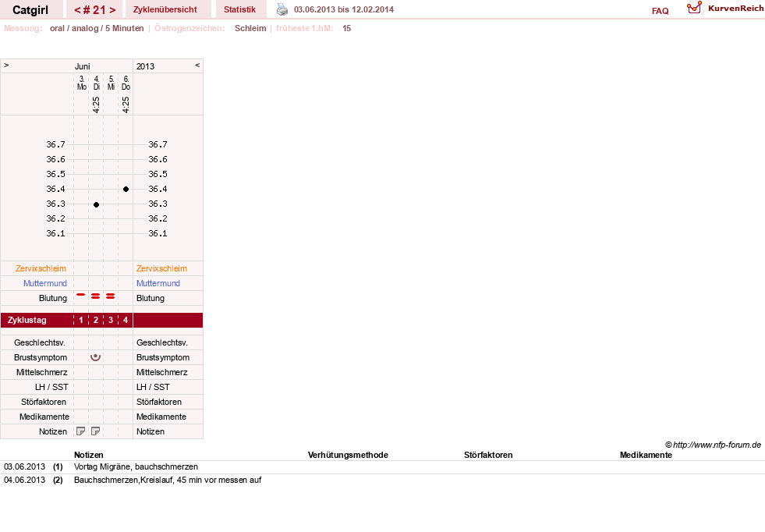Screen dimensions: 765x532
Task: Click the Catgirl username heading
Action: (30, 10)
